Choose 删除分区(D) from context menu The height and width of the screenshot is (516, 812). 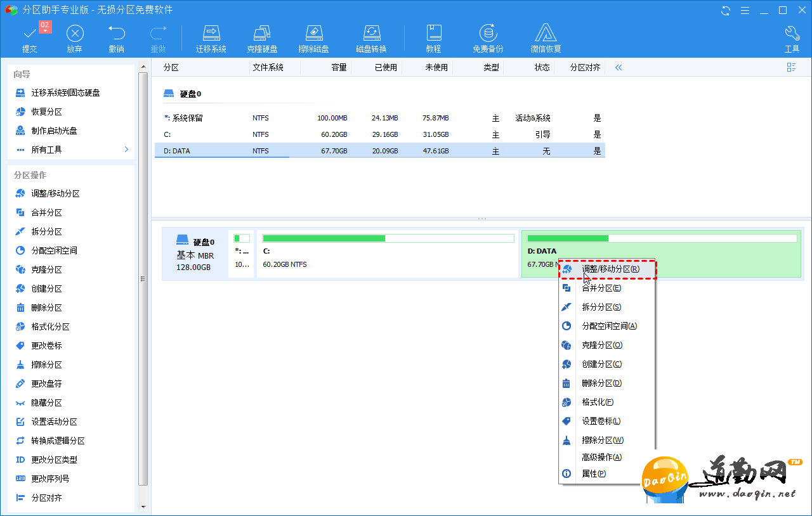coord(607,383)
